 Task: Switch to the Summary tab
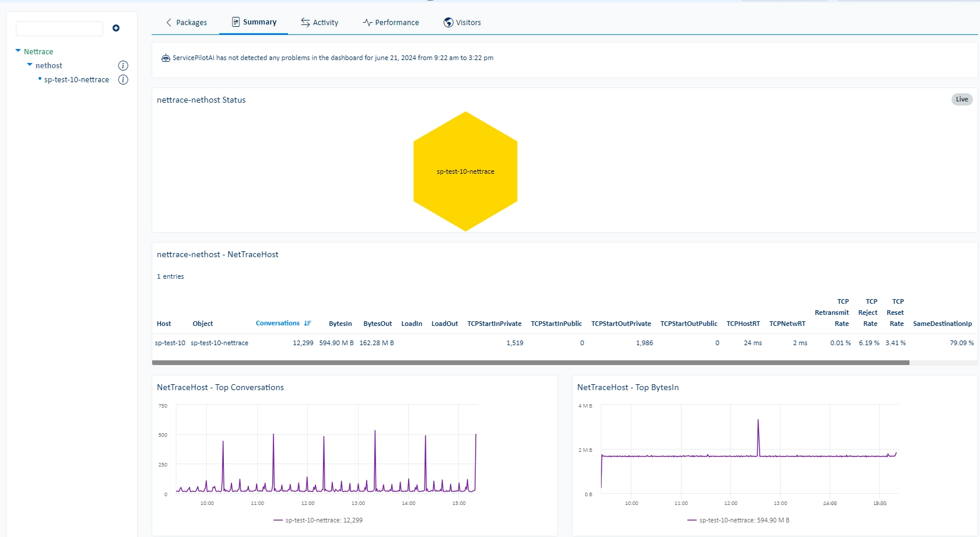[x=254, y=22]
